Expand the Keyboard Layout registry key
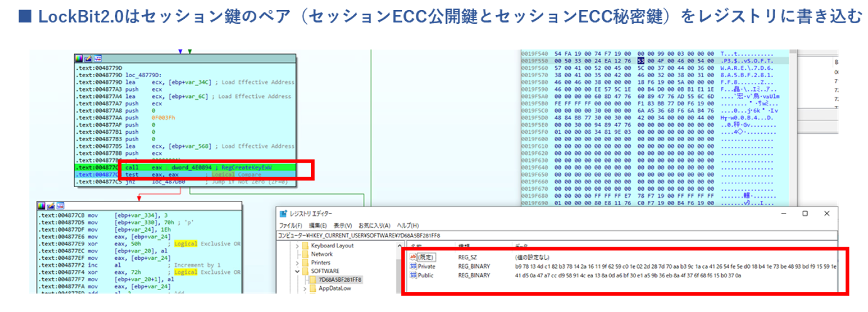Viewport: 868px width, 312px height. 297,245
